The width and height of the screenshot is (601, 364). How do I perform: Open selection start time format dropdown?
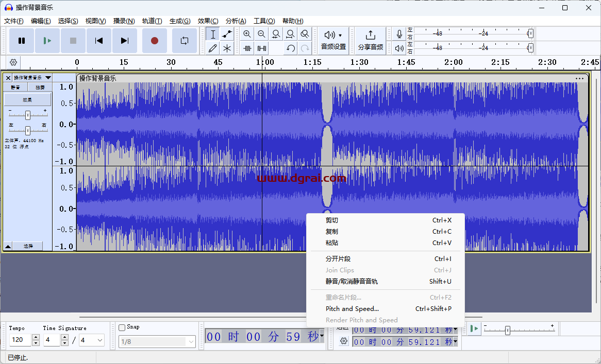455,330
